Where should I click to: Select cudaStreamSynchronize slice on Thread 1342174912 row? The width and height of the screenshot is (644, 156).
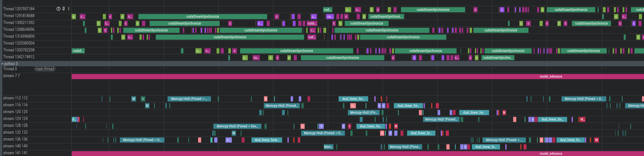pyautogui.click(x=342, y=58)
